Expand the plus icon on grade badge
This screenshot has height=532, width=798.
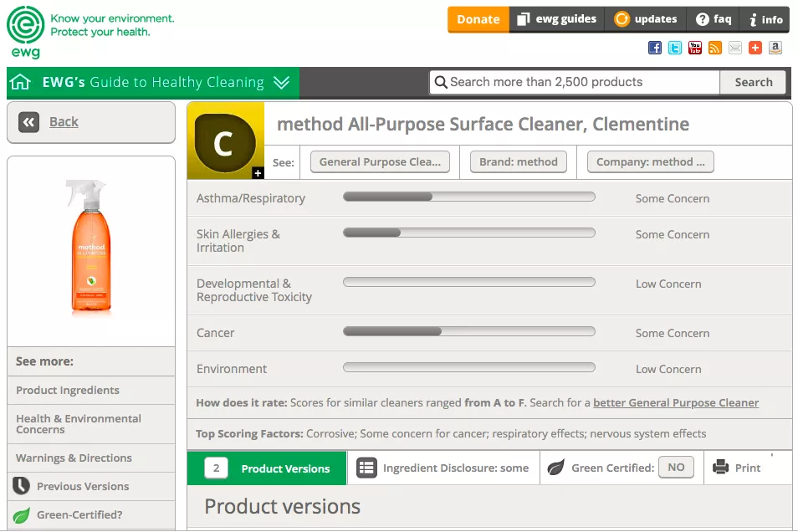tap(258, 173)
